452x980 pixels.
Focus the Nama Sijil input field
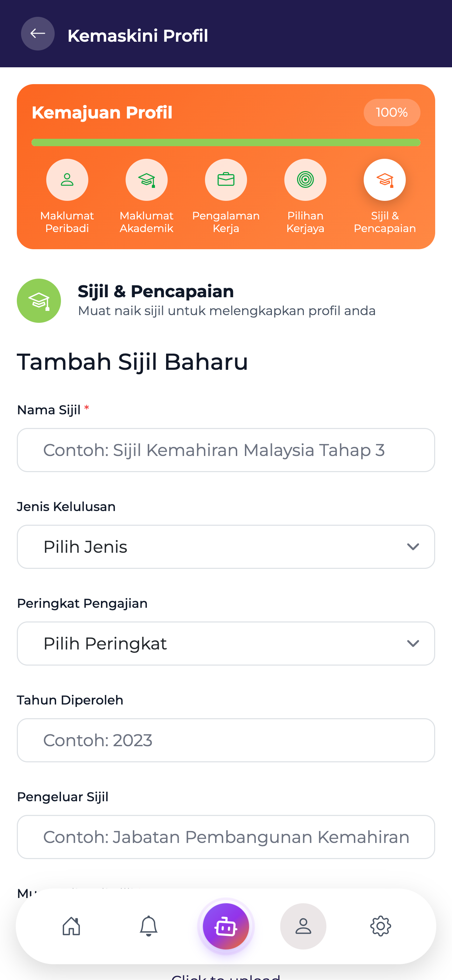click(x=226, y=450)
